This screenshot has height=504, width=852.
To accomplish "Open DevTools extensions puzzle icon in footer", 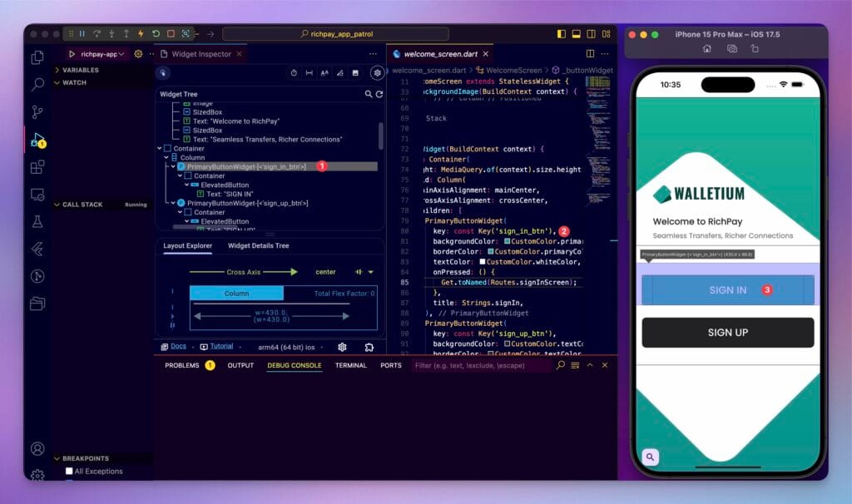I will tap(369, 347).
